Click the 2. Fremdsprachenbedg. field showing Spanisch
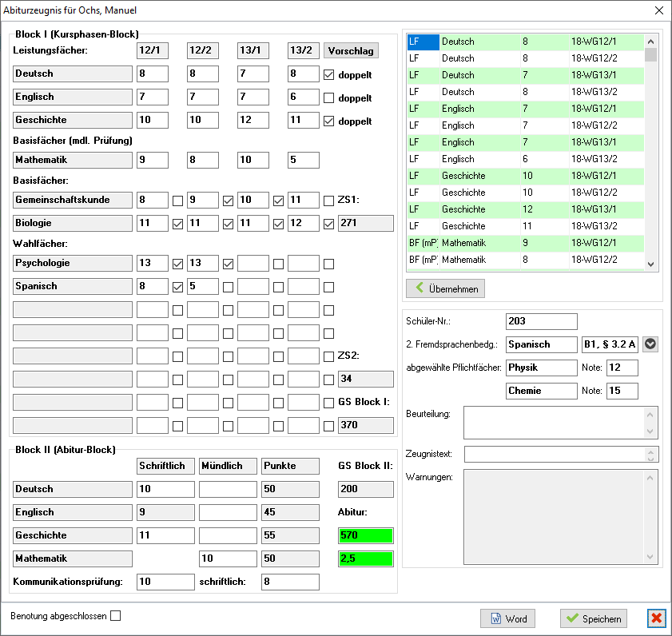672x636 pixels. click(x=541, y=344)
